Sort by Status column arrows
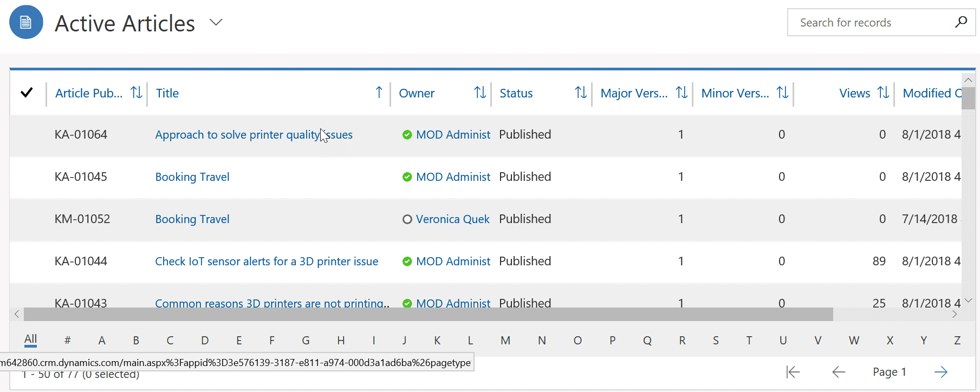The height and width of the screenshot is (392, 980). pyautogui.click(x=581, y=93)
